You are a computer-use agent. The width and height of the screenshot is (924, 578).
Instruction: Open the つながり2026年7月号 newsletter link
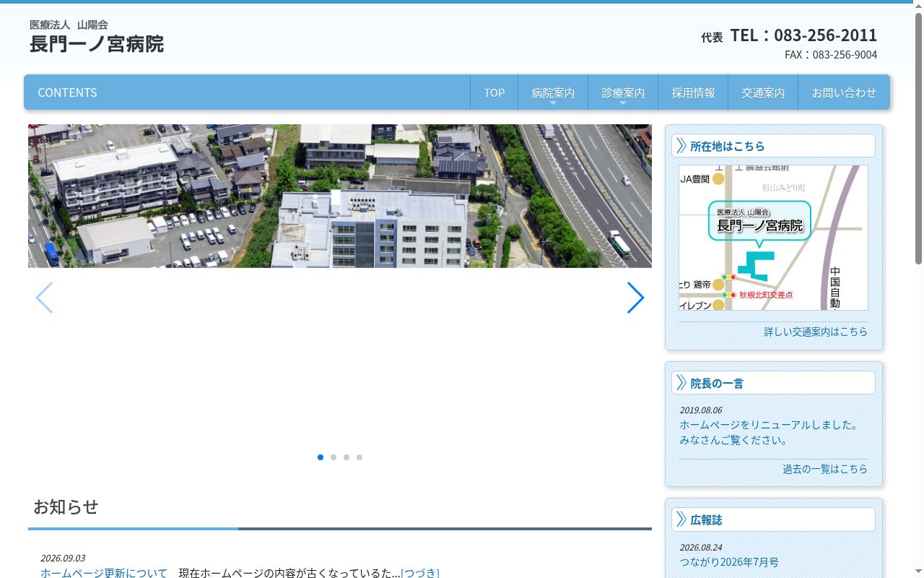(x=729, y=562)
